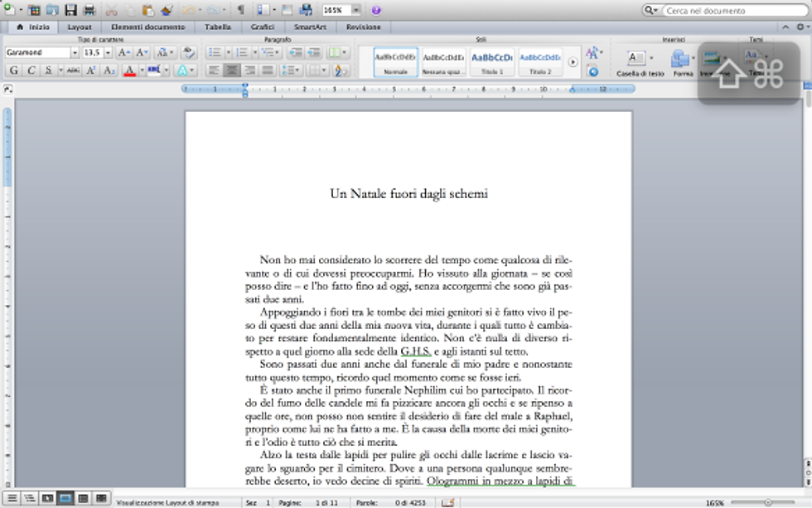The width and height of the screenshot is (812, 508).
Task: Save the document with the floppy disk icon
Action: click(x=70, y=10)
